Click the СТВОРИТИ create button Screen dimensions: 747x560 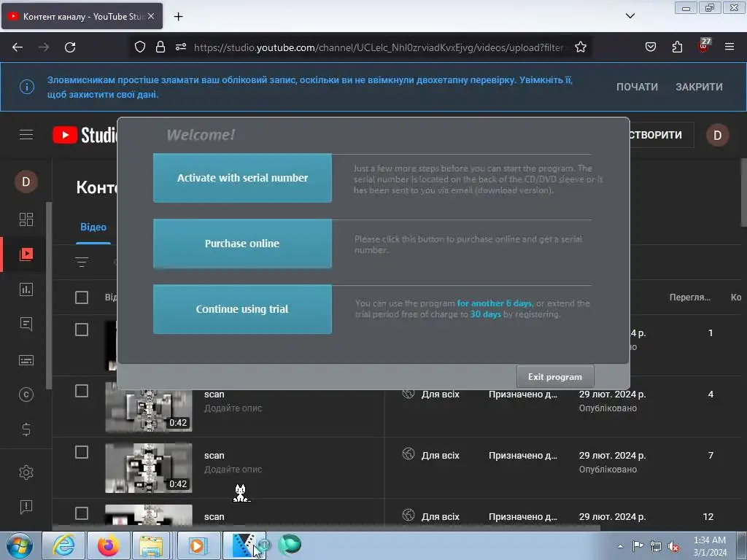661,135
